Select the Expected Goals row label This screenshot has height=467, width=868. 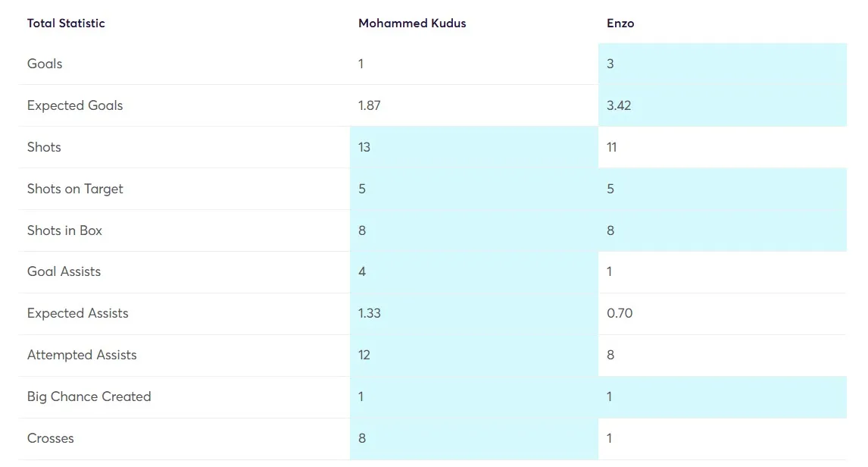point(75,105)
